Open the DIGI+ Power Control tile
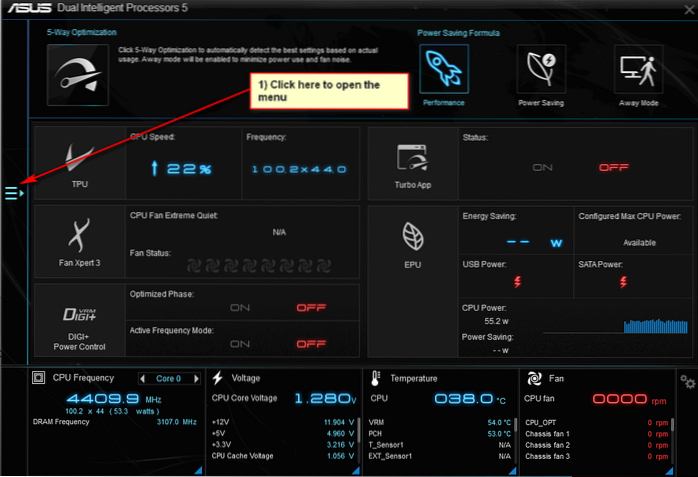 (80, 322)
